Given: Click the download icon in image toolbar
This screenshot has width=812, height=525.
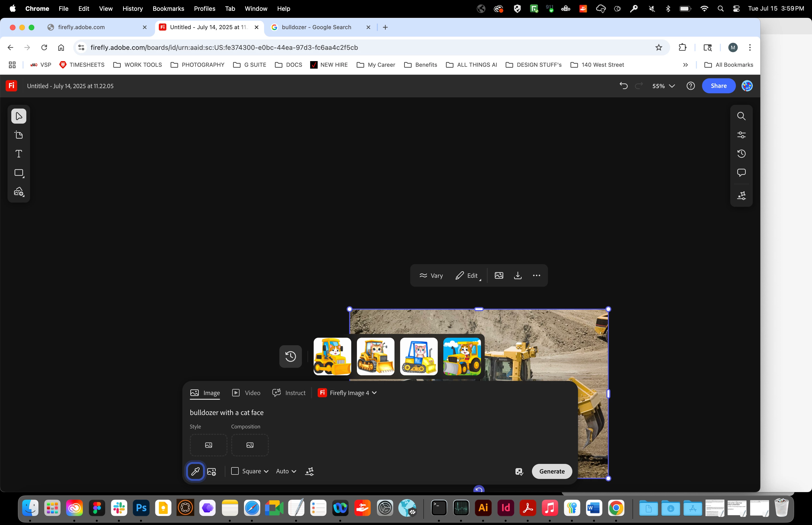Looking at the screenshot, I should 518,275.
